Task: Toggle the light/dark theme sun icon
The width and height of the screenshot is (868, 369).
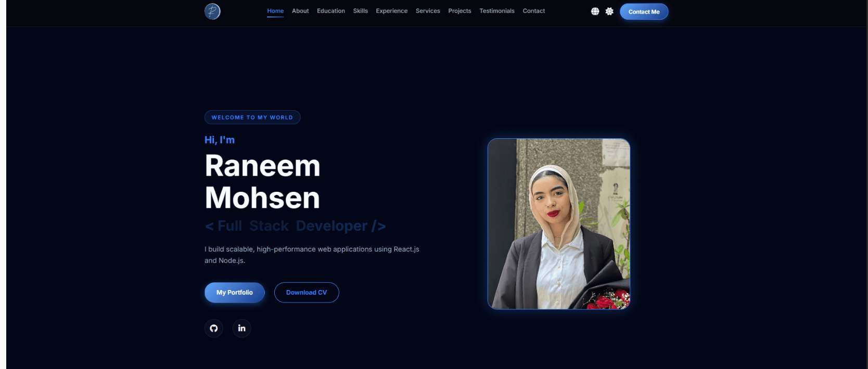Action: point(609,11)
